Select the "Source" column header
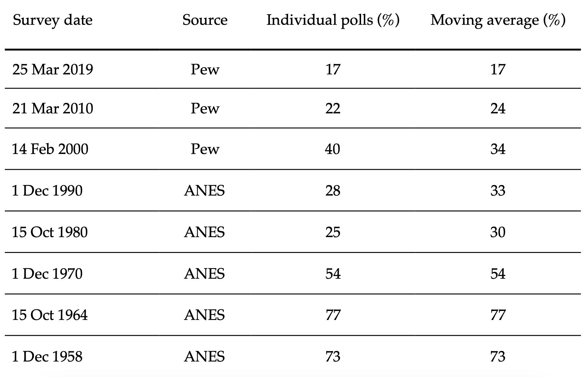Screen dimensions: 588x377 (x=205, y=20)
